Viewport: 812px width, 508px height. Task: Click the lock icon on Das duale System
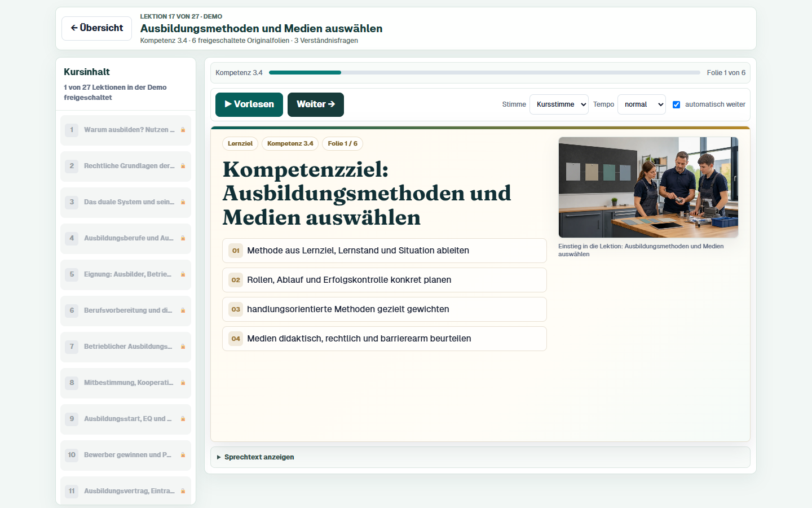click(183, 202)
